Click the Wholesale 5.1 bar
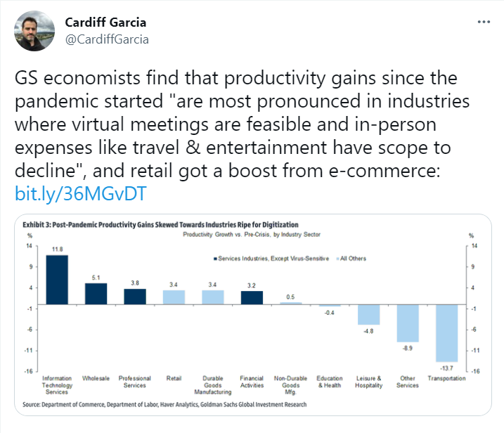The height and width of the screenshot is (433, 504). [x=96, y=293]
